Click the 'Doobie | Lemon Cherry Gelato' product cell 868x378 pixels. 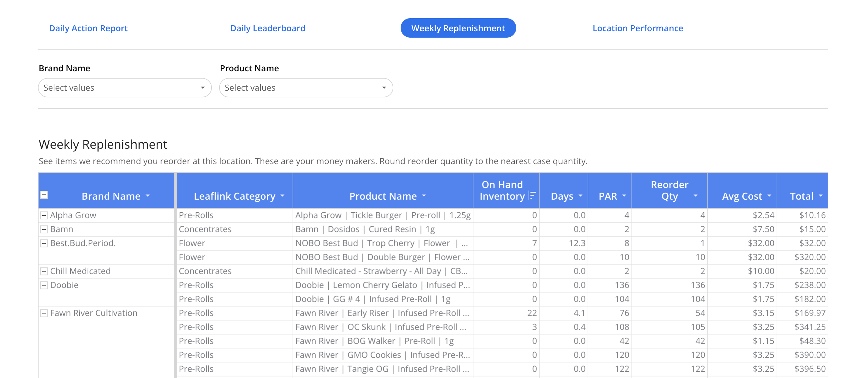(x=383, y=285)
